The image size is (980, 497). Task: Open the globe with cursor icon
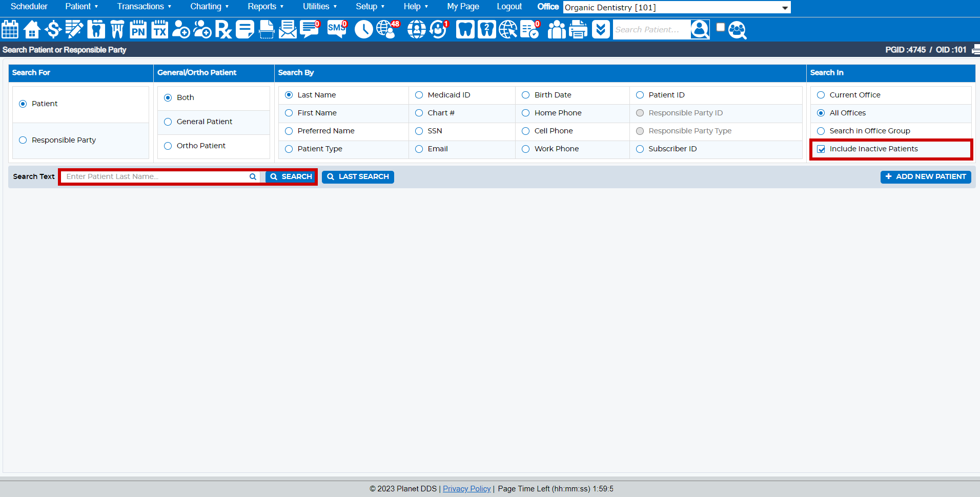[x=508, y=29]
